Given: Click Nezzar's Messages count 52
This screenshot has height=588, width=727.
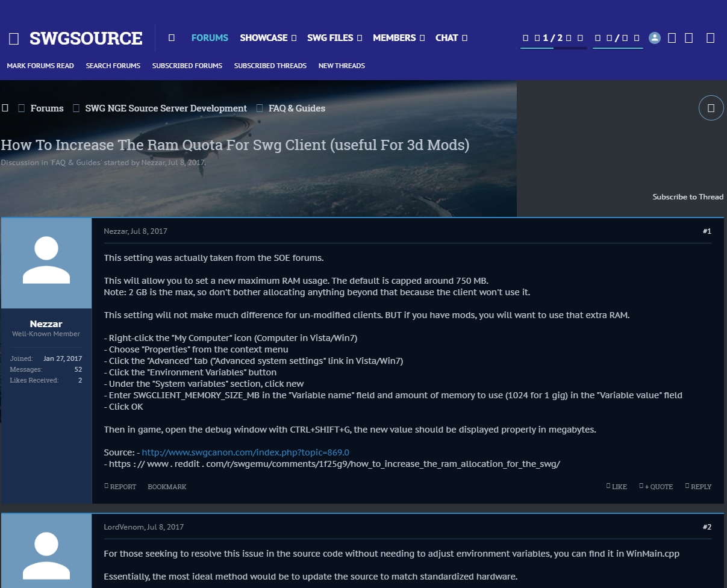Looking at the screenshot, I should 78,369.
